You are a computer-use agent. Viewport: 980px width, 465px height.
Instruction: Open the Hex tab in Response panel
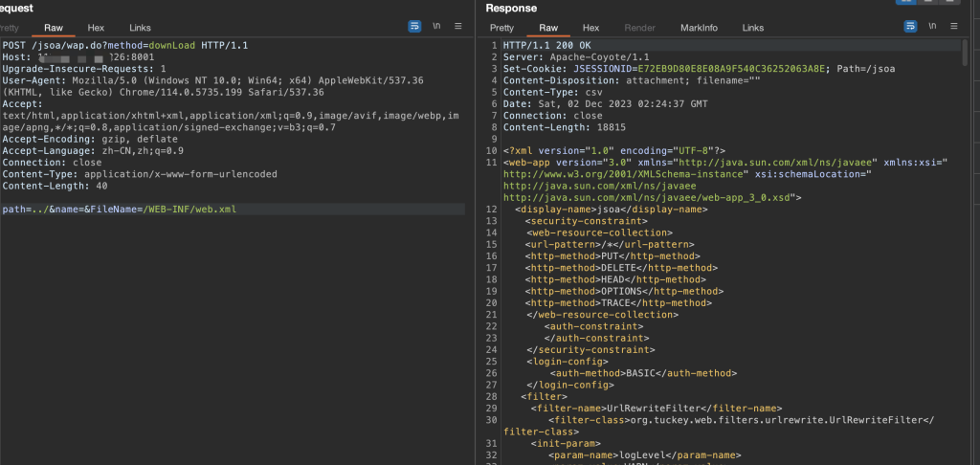pyautogui.click(x=590, y=28)
